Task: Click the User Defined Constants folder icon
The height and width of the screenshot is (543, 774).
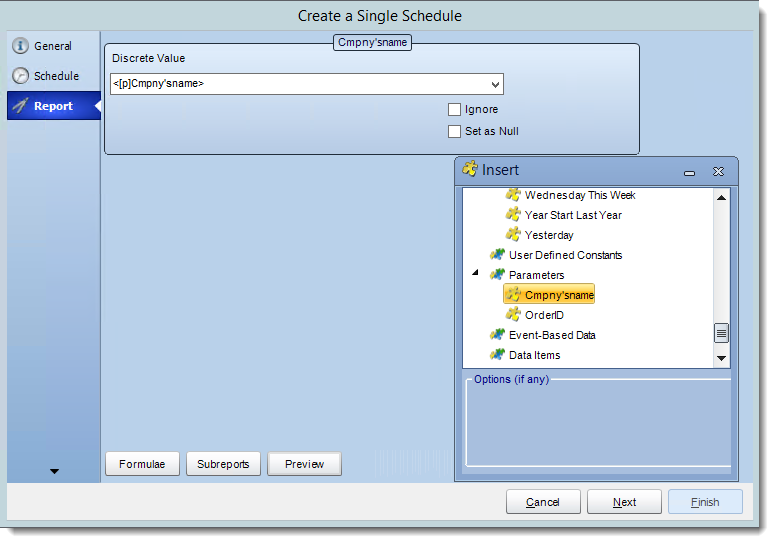Action: point(498,255)
